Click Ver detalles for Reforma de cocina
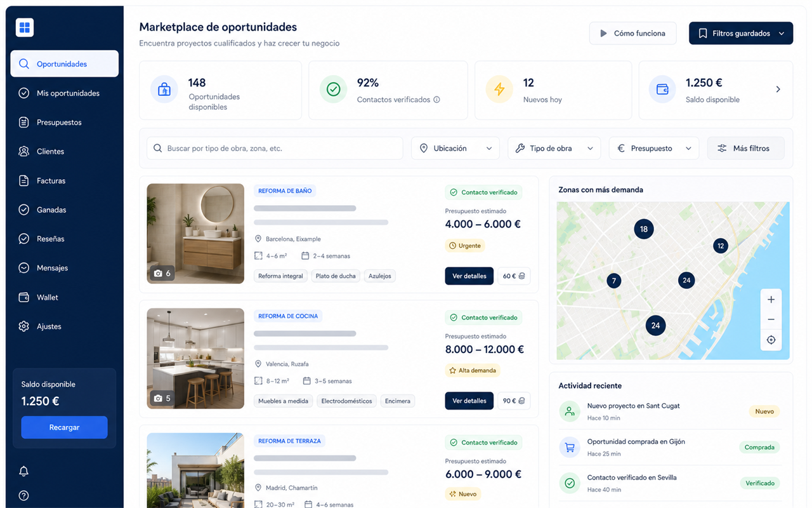The height and width of the screenshot is (508, 812). pyautogui.click(x=469, y=401)
